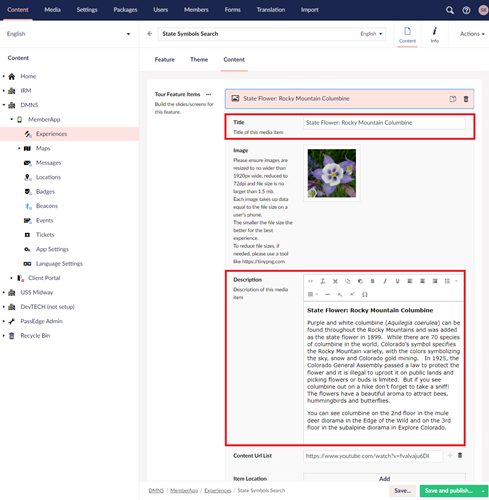The image size is (489, 500).
Task: Select Beacons in the content tree
Action: click(x=47, y=206)
